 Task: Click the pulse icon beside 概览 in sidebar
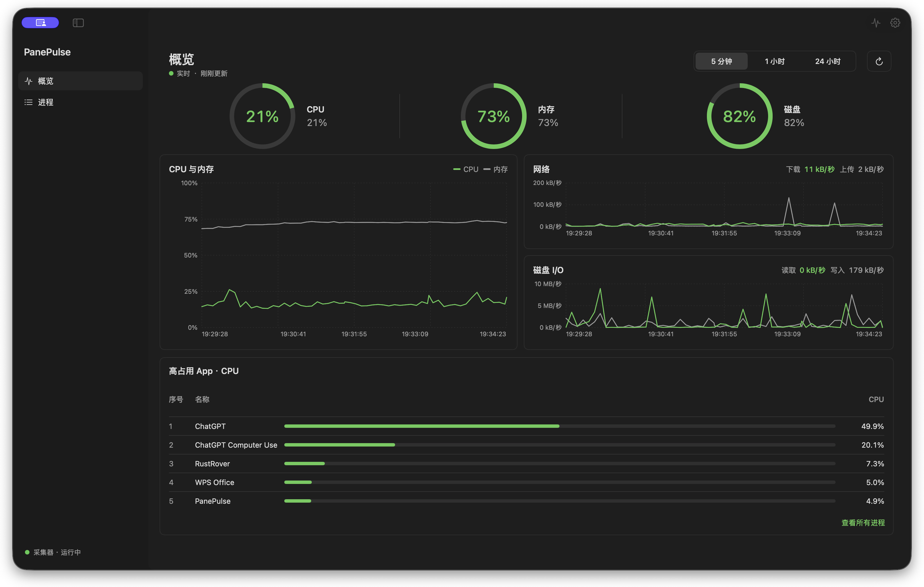(x=28, y=81)
